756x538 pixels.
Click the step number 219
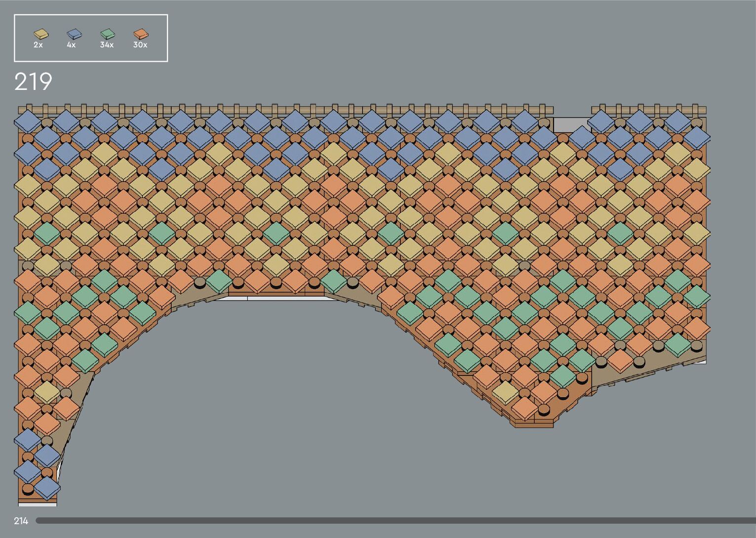point(33,82)
